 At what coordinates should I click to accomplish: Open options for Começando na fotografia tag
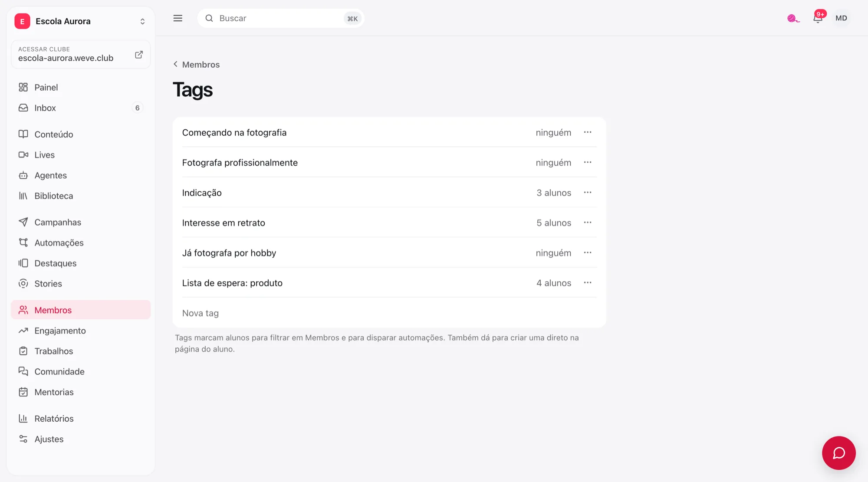[x=588, y=132]
